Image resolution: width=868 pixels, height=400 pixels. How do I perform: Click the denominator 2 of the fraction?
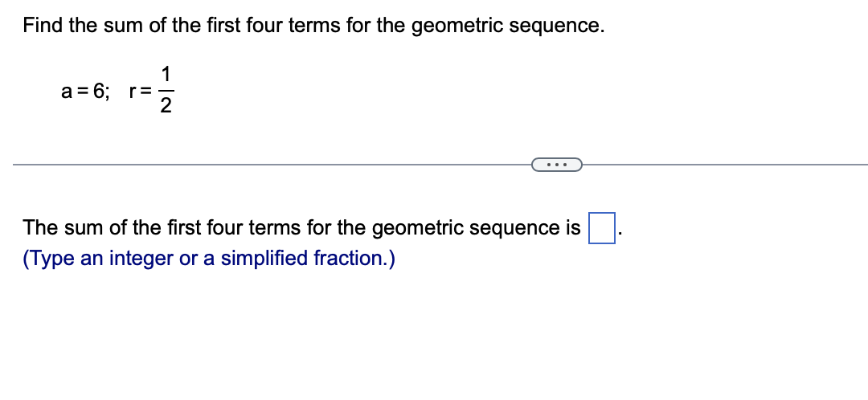[166, 108]
